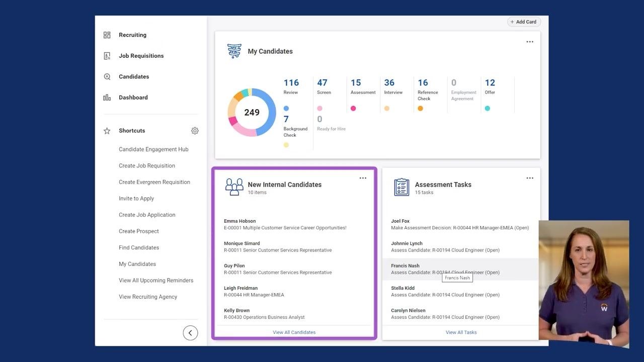Open the View Recruiting Agency shortcut
Screen dimensions: 644x362
click(148, 297)
